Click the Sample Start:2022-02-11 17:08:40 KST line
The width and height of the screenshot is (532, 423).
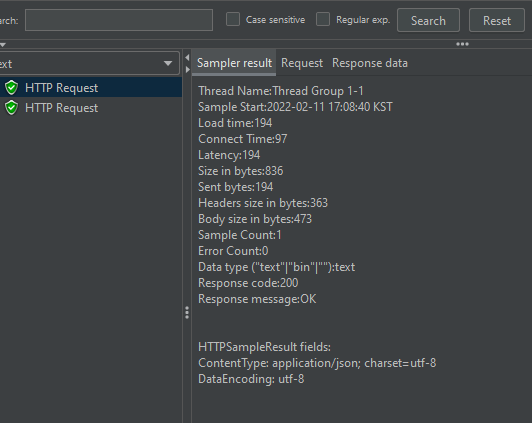pyautogui.click(x=295, y=107)
